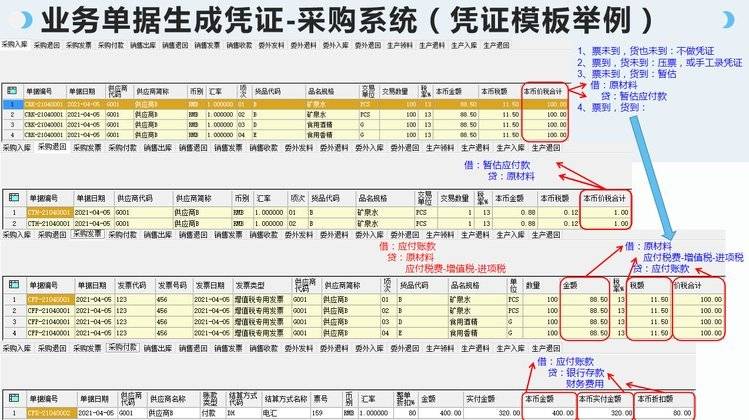
Task: Open the 销售出库 tab in the top tab row
Action: click(143, 45)
